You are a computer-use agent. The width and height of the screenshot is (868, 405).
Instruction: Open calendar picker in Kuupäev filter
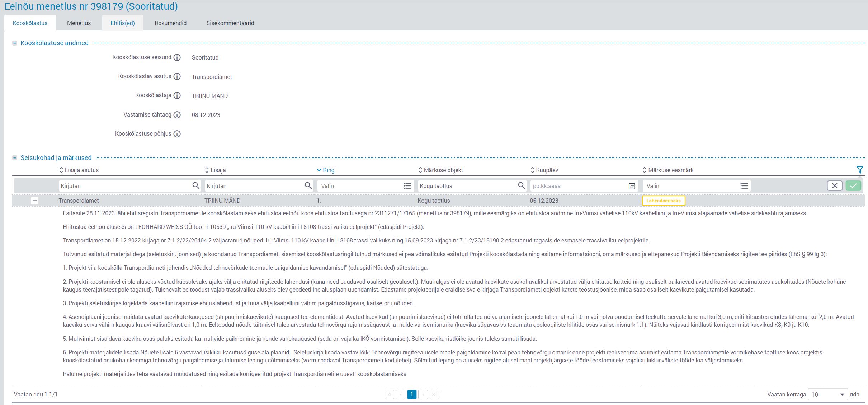click(x=632, y=186)
